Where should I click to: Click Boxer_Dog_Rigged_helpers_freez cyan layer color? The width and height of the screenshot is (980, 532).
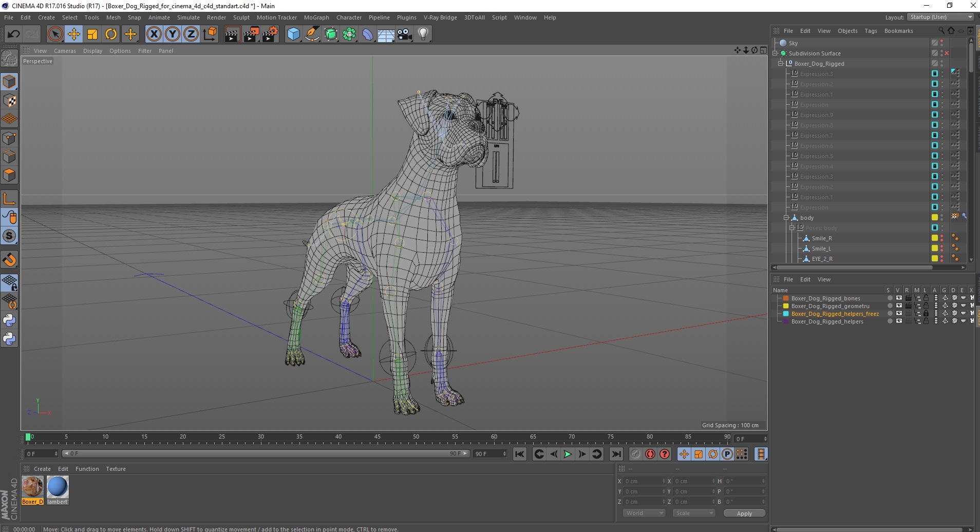click(x=786, y=314)
